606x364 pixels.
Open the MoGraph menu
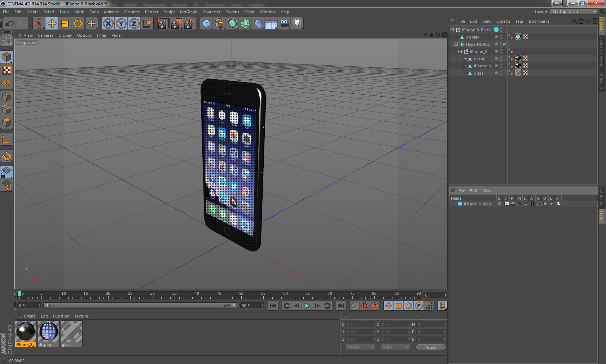click(x=189, y=12)
